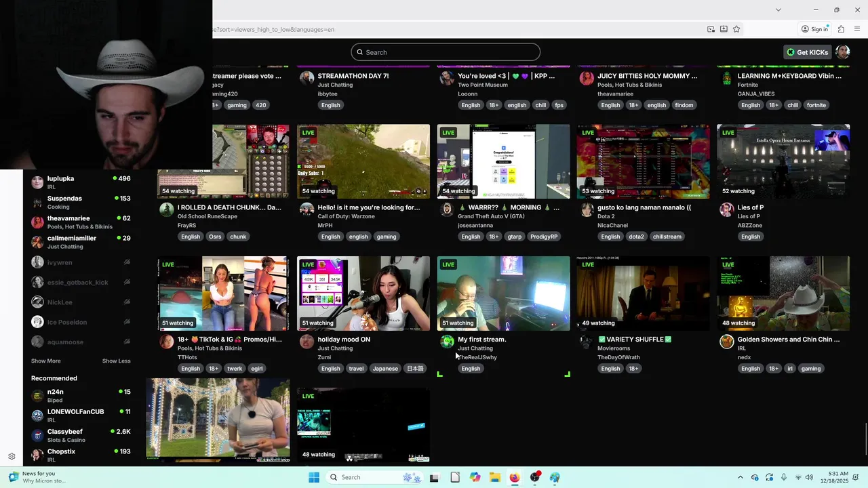This screenshot has height=488, width=868.
Task: Select the twerk tag on TTHots stream
Action: (235, 369)
